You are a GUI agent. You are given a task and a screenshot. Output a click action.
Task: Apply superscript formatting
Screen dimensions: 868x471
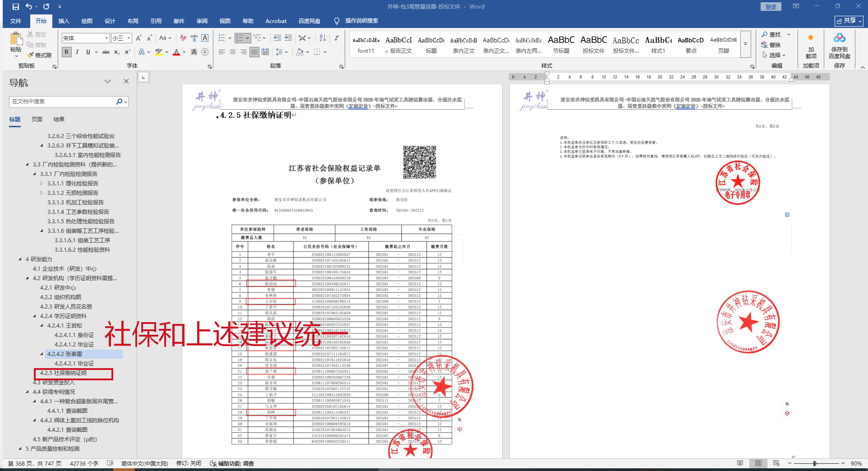pyautogui.click(x=128, y=52)
